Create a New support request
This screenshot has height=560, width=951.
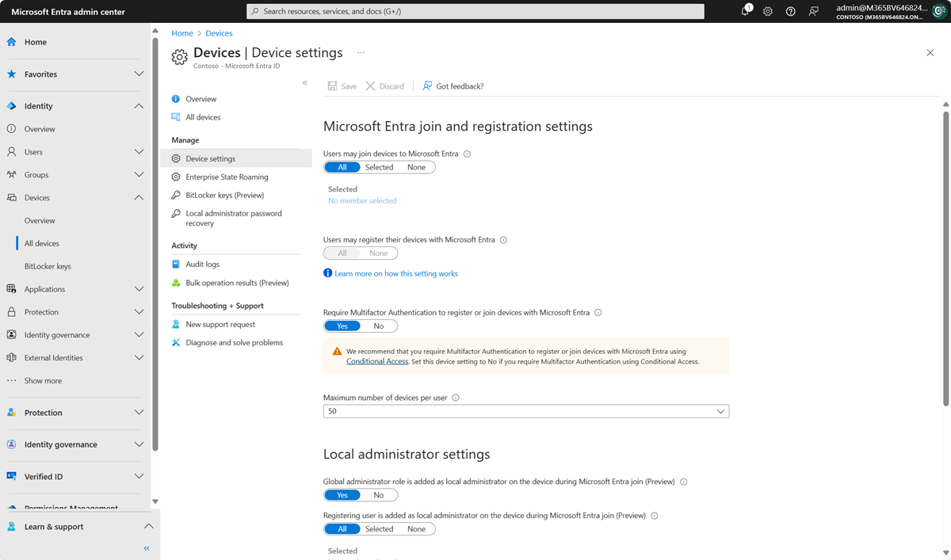click(x=221, y=324)
